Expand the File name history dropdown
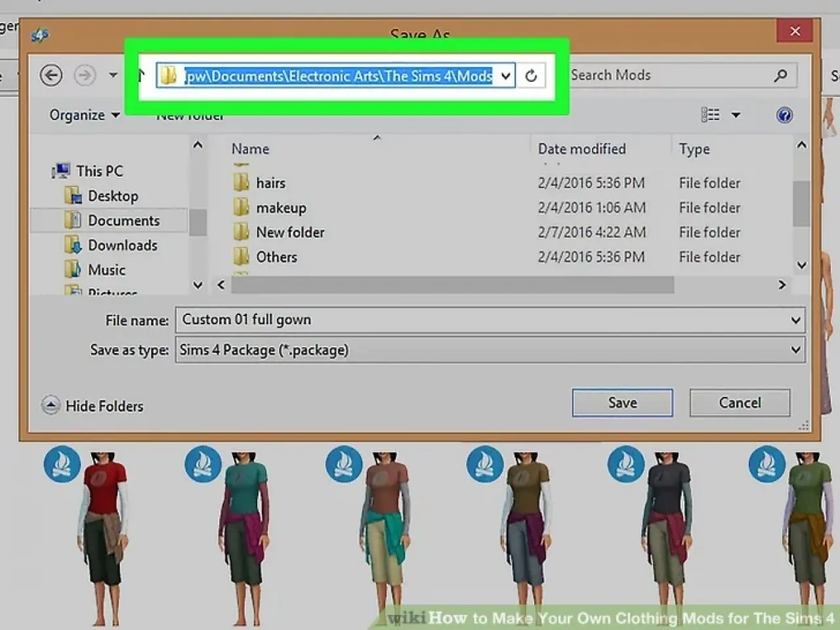840x630 pixels. (795, 320)
